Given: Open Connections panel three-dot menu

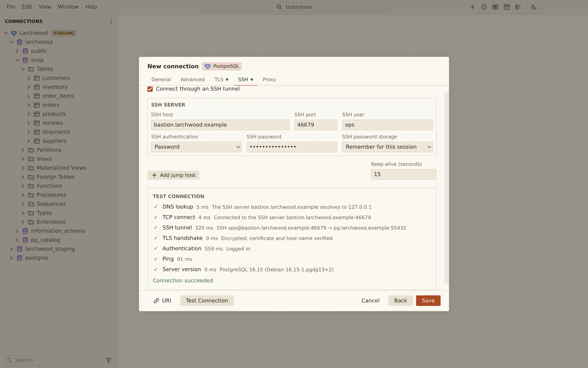Looking at the screenshot, I should 111,21.
